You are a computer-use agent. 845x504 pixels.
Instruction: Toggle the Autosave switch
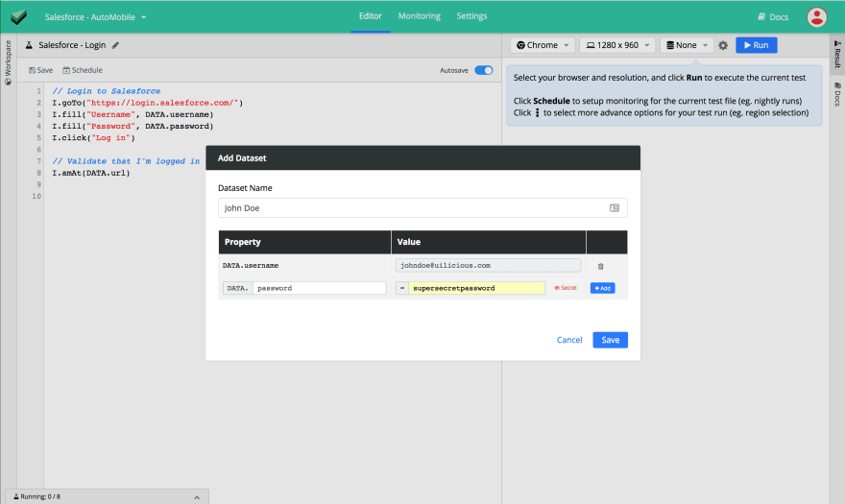click(483, 70)
